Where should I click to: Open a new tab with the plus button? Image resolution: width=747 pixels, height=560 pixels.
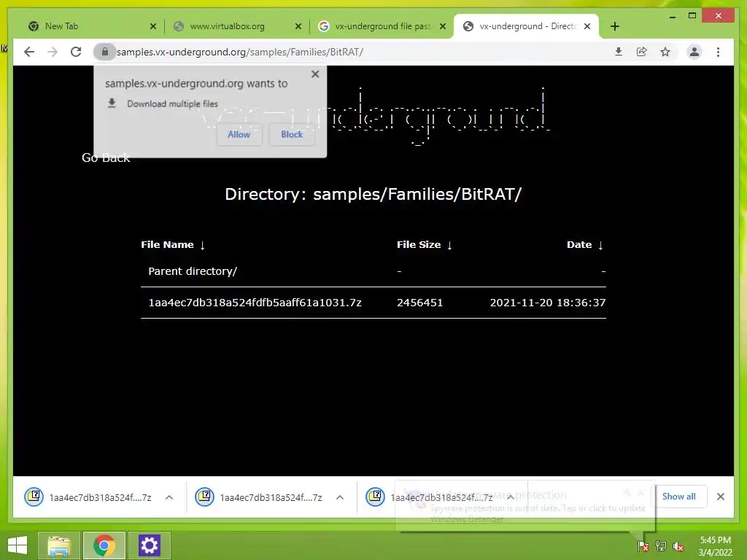click(614, 26)
